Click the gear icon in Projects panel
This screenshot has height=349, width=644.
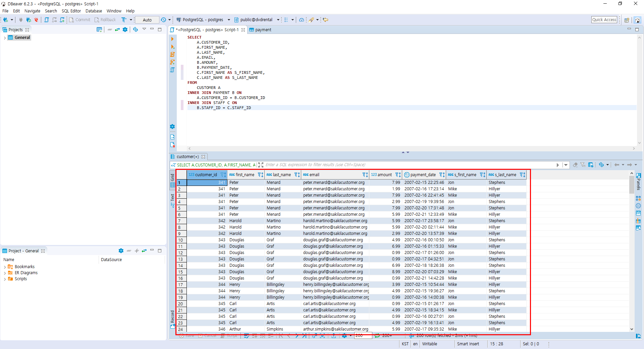125,30
